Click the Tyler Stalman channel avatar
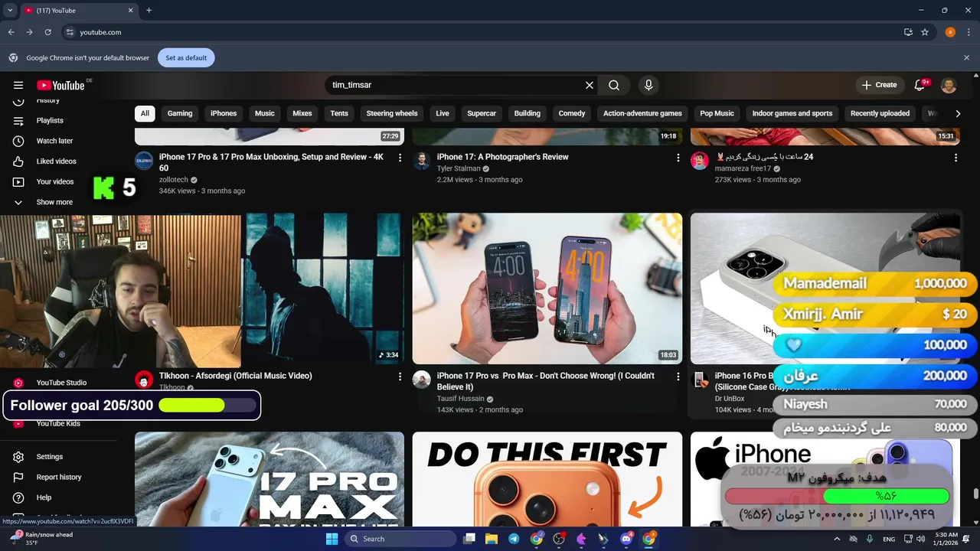980x551 pixels. (x=422, y=161)
